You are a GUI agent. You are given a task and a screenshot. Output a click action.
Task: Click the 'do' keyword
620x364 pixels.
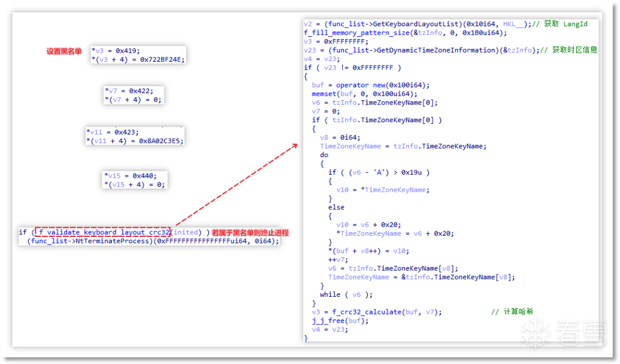pos(324,155)
